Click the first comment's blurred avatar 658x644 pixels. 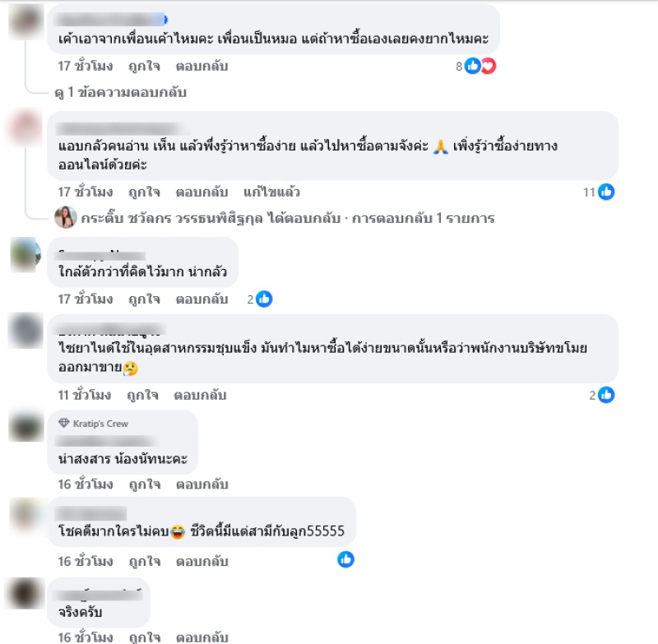pyautogui.click(x=26, y=21)
